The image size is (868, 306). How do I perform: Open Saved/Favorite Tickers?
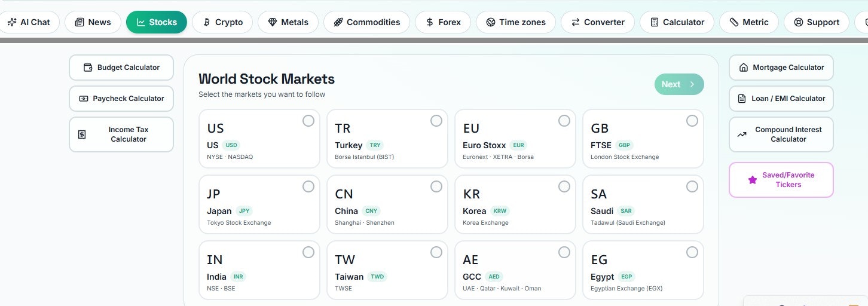(781, 180)
